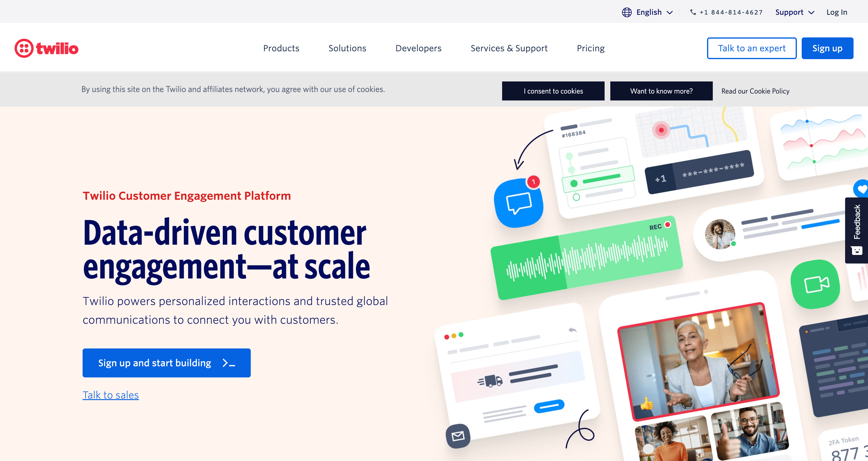Open the Developers menu item
Screen dimensions: 868x461
tap(418, 48)
